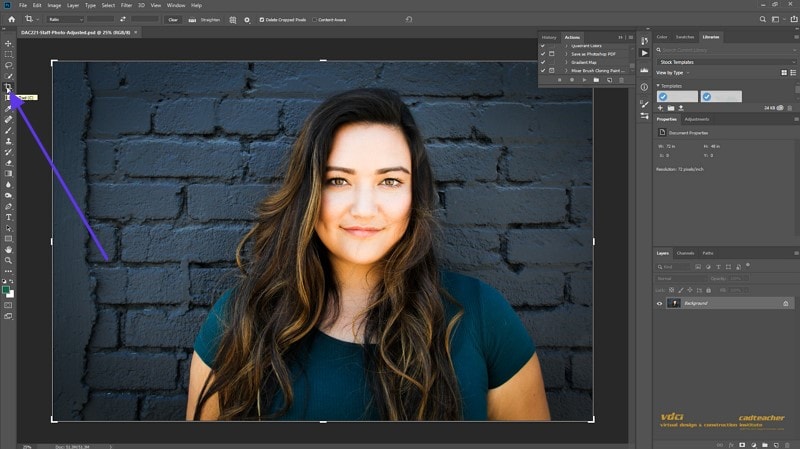This screenshot has width=800, height=449.
Task: Reset the crop with the undo arrow icon
Action: click(x=409, y=19)
